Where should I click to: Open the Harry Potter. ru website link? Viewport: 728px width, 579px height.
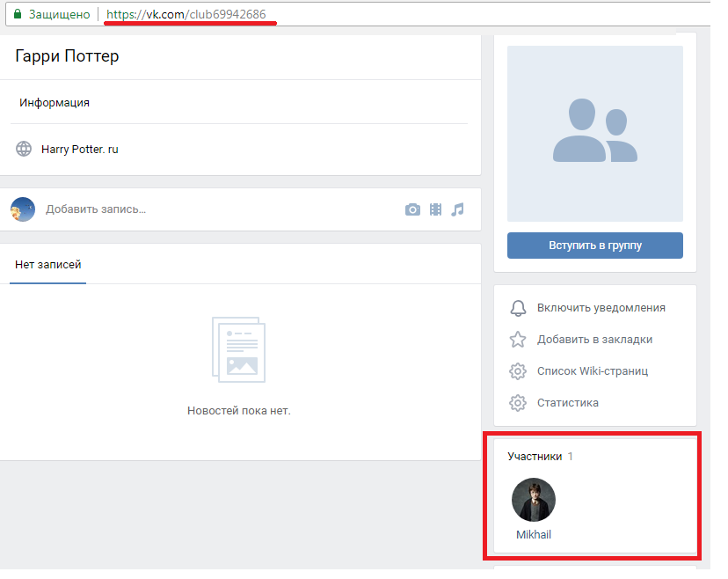tap(80, 150)
